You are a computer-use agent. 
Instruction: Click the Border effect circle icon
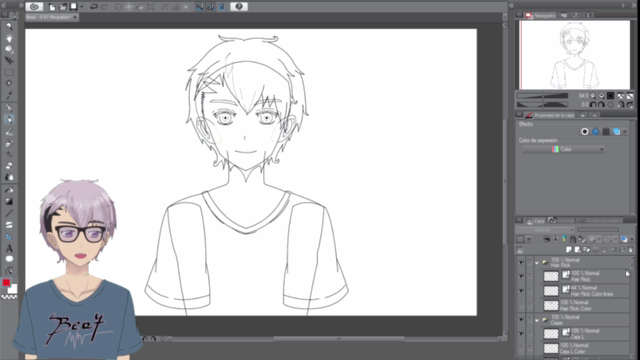click(584, 131)
